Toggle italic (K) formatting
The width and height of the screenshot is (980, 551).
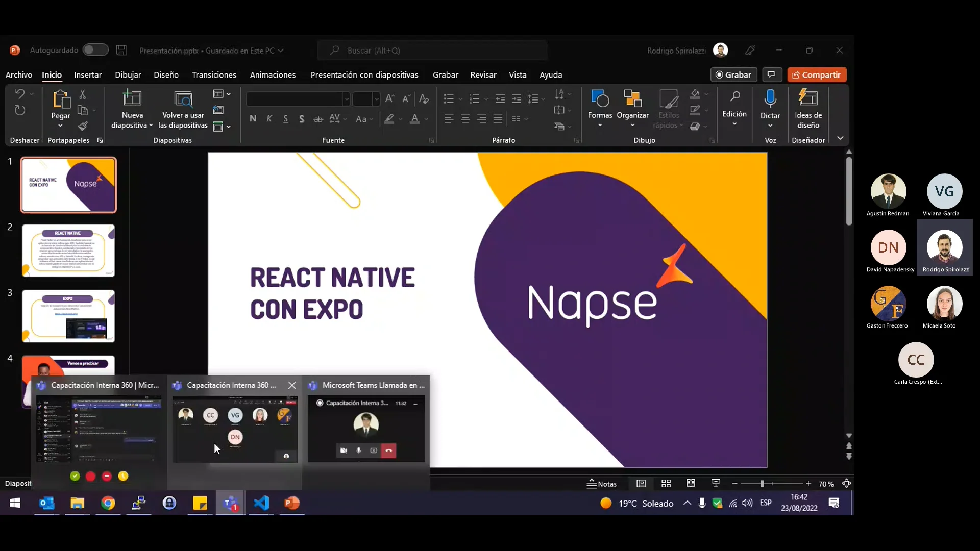pyautogui.click(x=269, y=119)
